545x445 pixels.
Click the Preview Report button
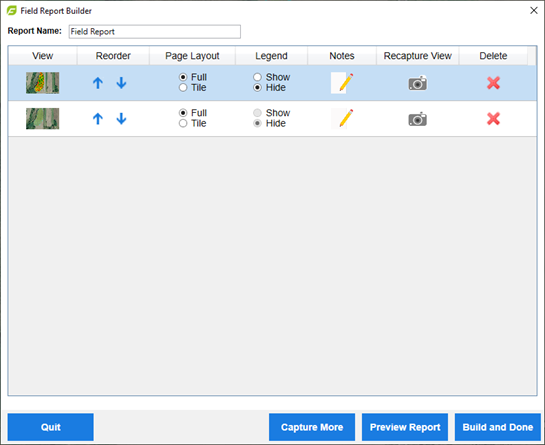coord(405,427)
